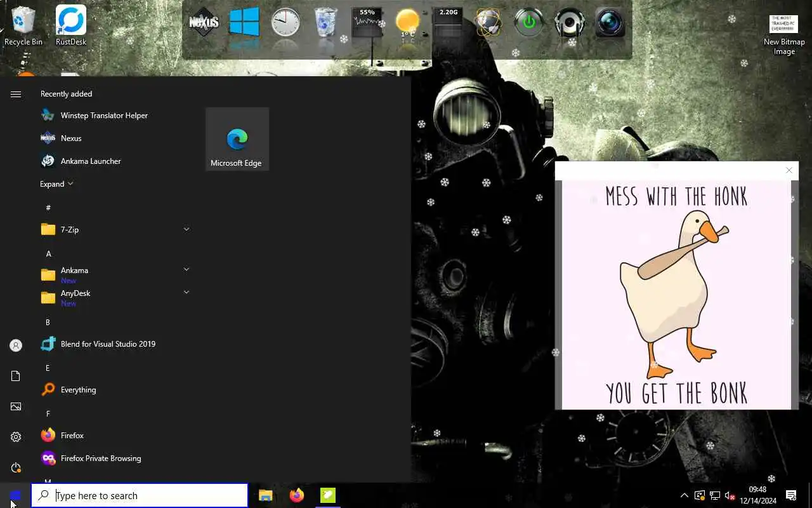Click the F letter index header
Screen dimensions: 812x508
coord(48,413)
